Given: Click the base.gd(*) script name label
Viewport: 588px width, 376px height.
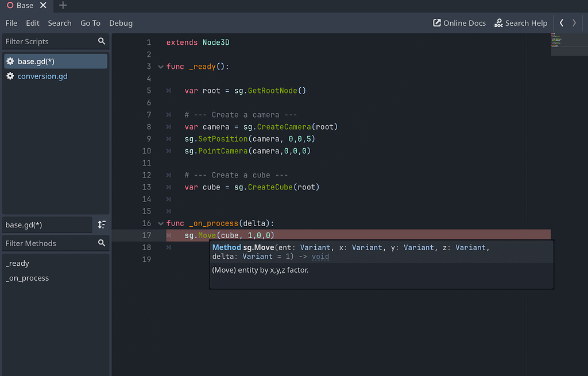Looking at the screenshot, I should point(47,224).
